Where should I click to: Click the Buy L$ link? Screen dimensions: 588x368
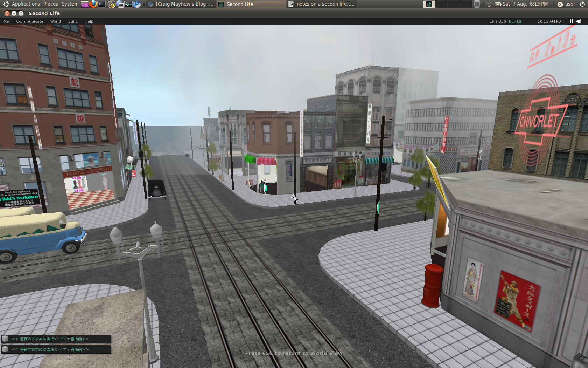pos(515,21)
